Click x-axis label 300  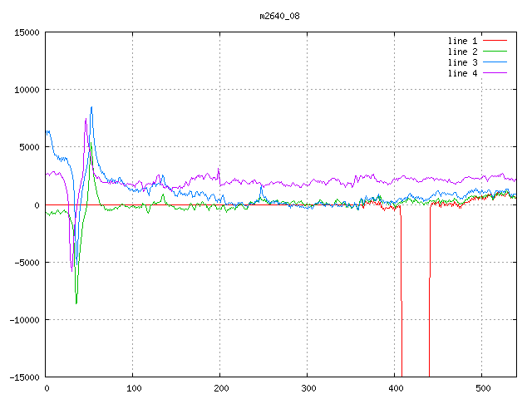tap(308, 388)
